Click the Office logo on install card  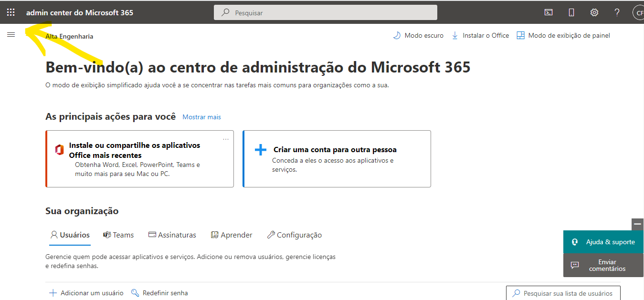click(59, 150)
